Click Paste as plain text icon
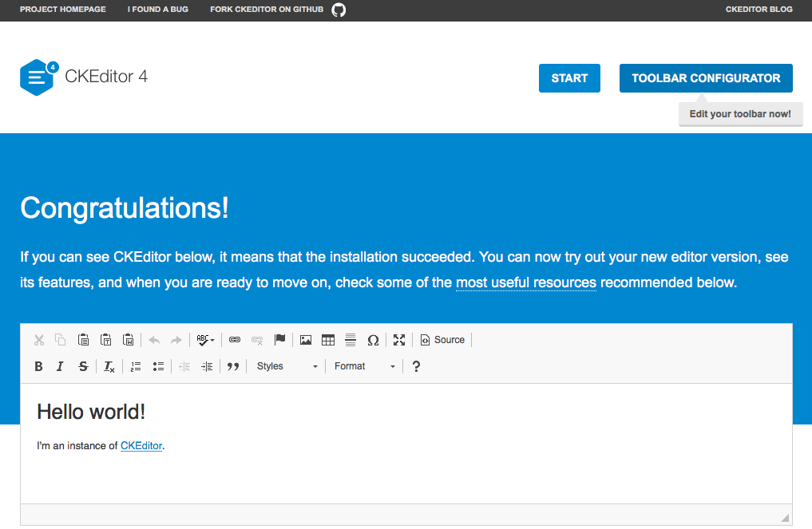This screenshot has width=812, height=529. [106, 340]
